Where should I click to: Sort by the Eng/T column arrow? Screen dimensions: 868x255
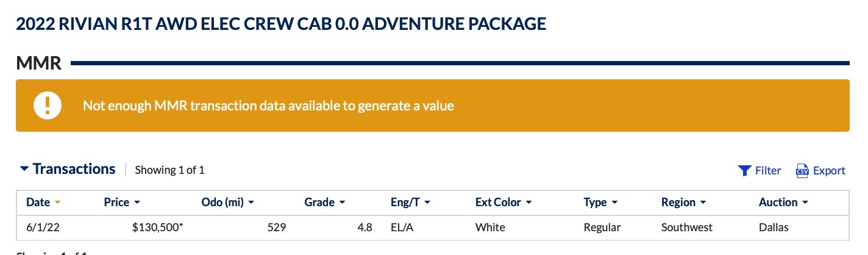(427, 203)
